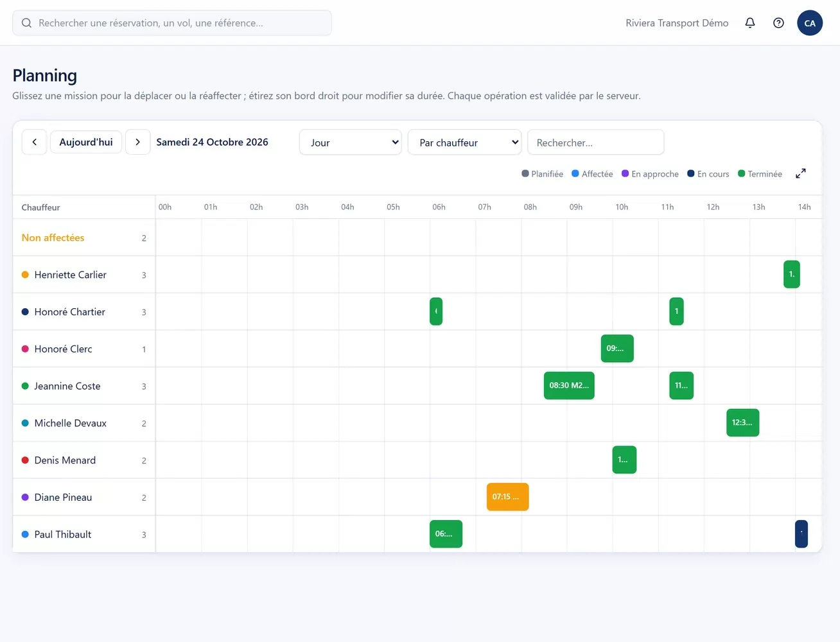Click the Planifiée legend entry

543,174
